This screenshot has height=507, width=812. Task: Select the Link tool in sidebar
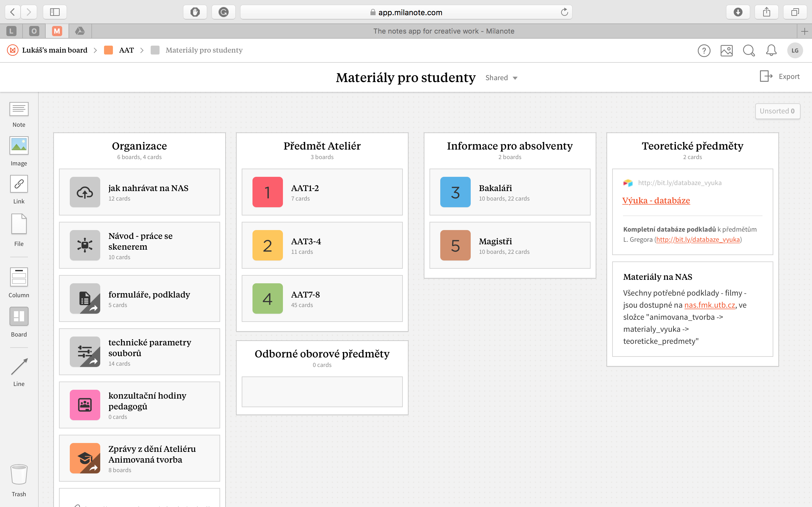pyautogui.click(x=19, y=184)
